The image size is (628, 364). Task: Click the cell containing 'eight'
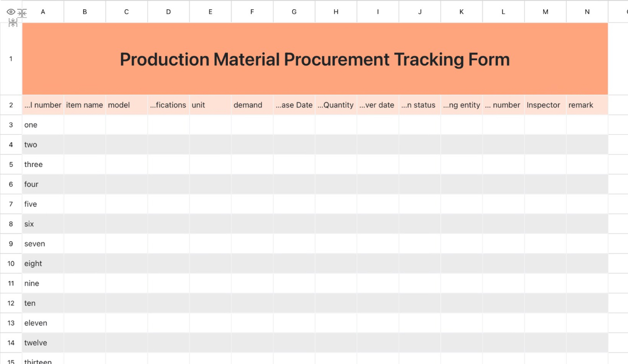[43, 263]
